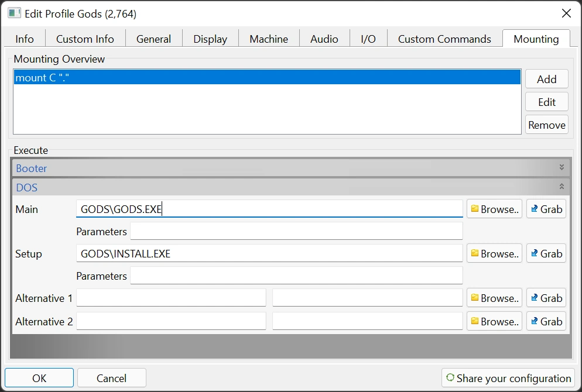The height and width of the screenshot is (392, 582).
Task: Grab the Alternative 2 executable
Action: (546, 322)
